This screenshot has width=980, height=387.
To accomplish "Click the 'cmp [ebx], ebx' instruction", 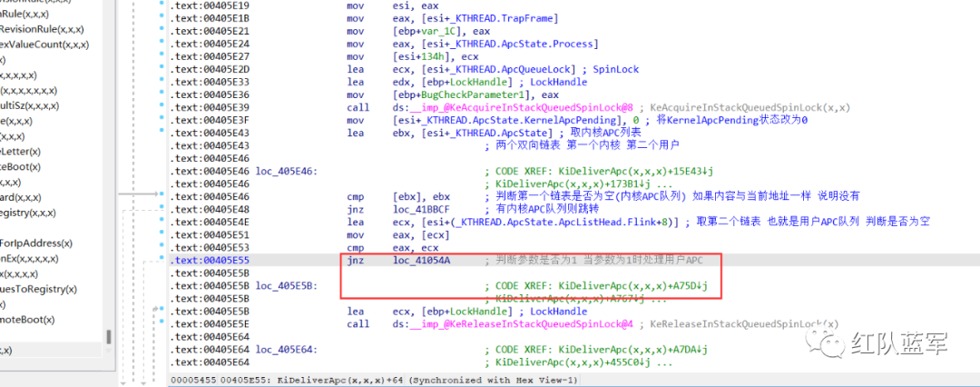I will tap(398, 196).
